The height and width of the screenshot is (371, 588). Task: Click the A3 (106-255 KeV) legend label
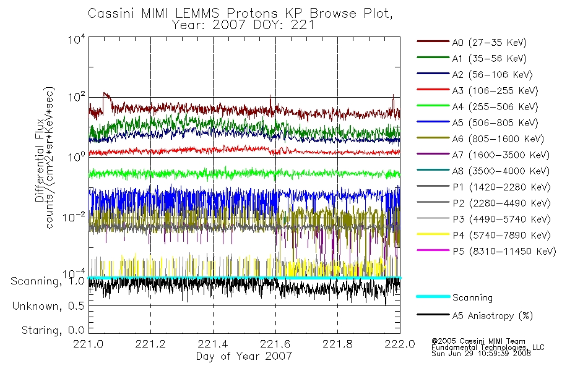[495, 91]
